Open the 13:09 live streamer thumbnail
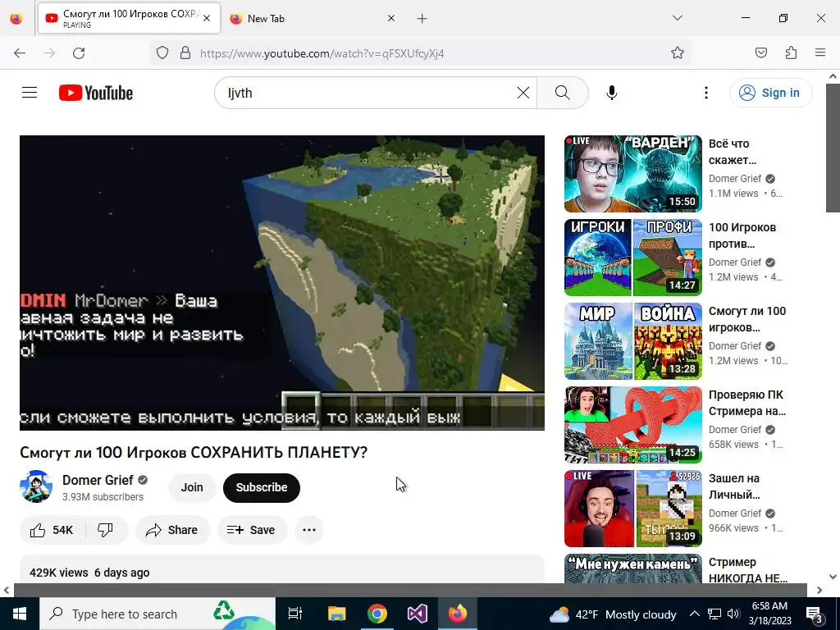Screen dimensions: 840x630 pyautogui.click(x=632, y=508)
